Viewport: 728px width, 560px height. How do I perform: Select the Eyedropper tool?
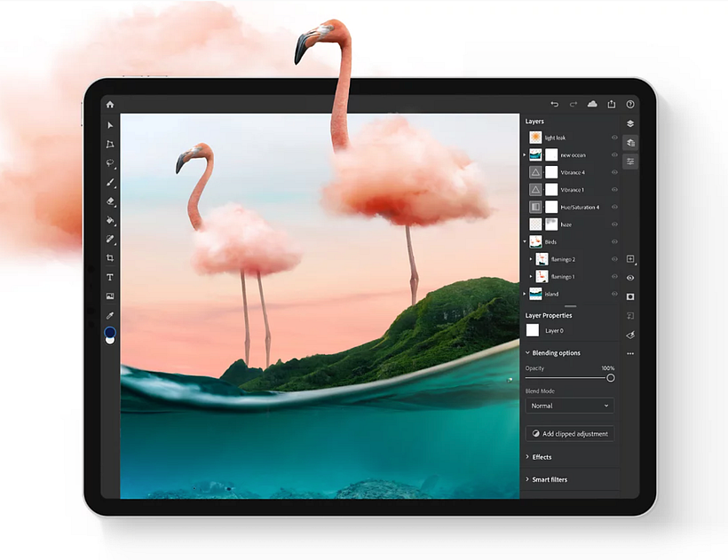click(x=110, y=315)
